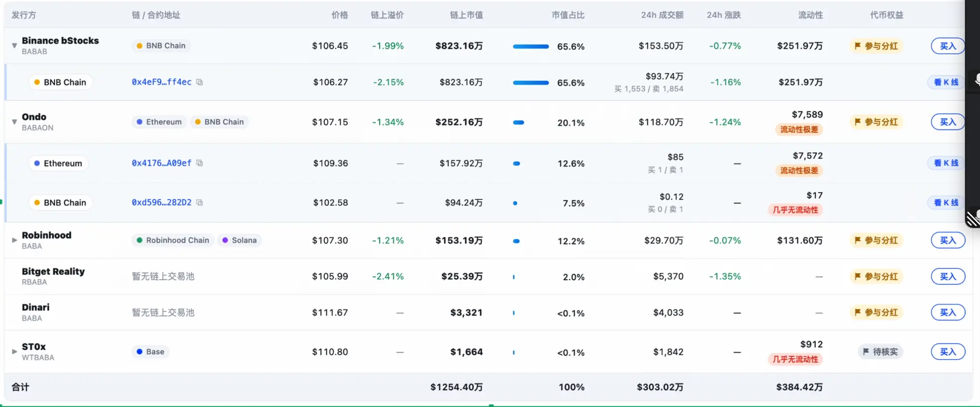Click 几乎无流动性 badge in STOx row
This screenshot has height=407, width=980.
pyautogui.click(x=795, y=359)
